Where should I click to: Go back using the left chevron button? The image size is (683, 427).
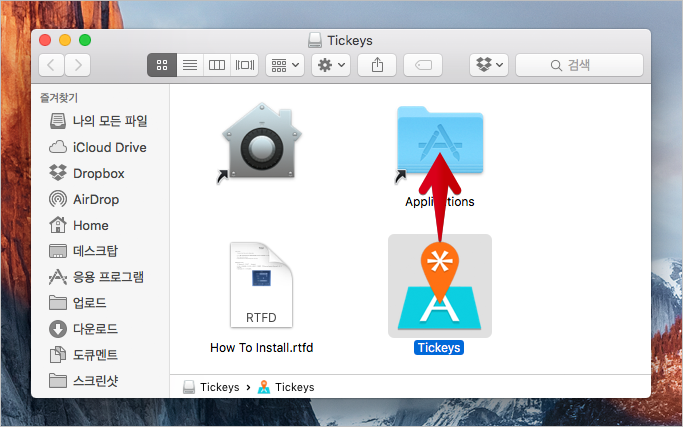click(x=51, y=65)
